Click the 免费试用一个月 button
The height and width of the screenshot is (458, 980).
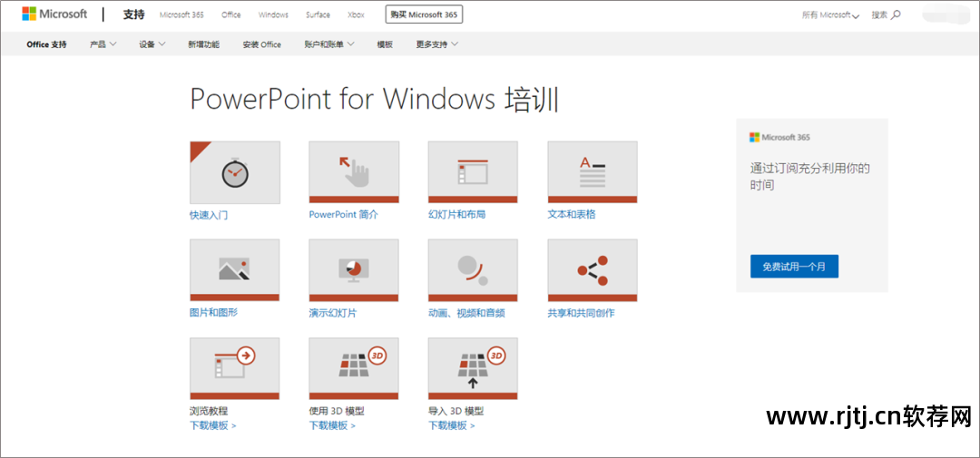click(794, 266)
